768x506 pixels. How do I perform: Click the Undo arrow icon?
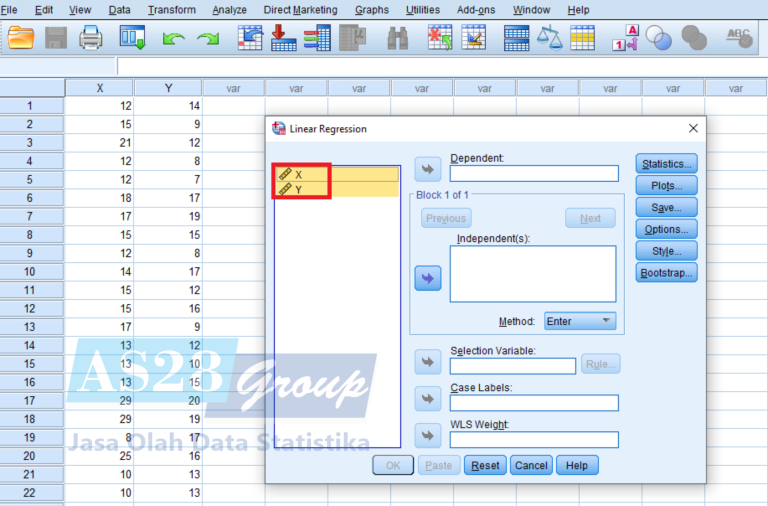[173, 38]
